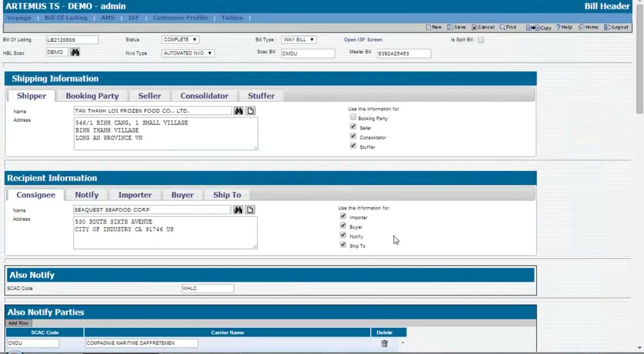Click the Open ISF Screen link
This screenshot has width=644, height=354.
[x=363, y=40]
